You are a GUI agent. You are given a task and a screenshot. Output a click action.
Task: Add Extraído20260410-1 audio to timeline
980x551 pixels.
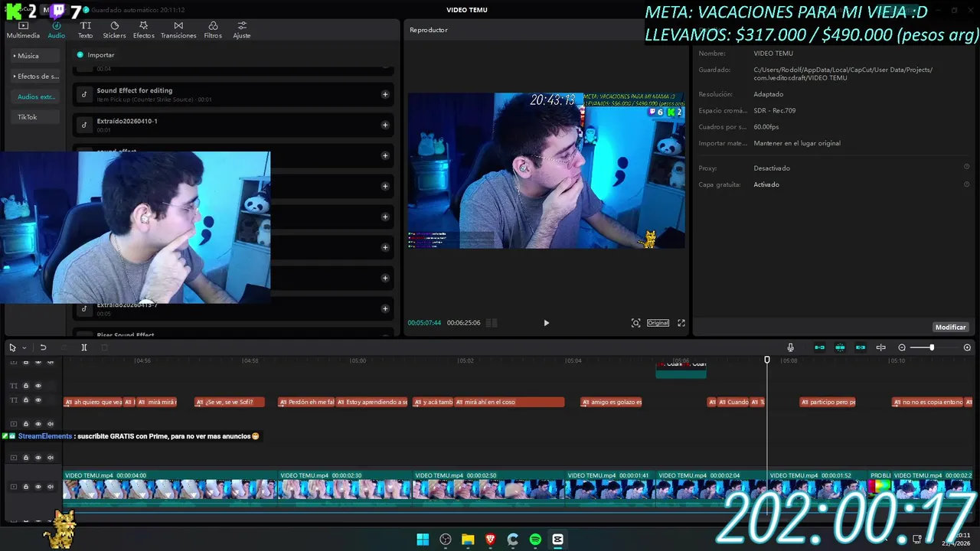385,125
